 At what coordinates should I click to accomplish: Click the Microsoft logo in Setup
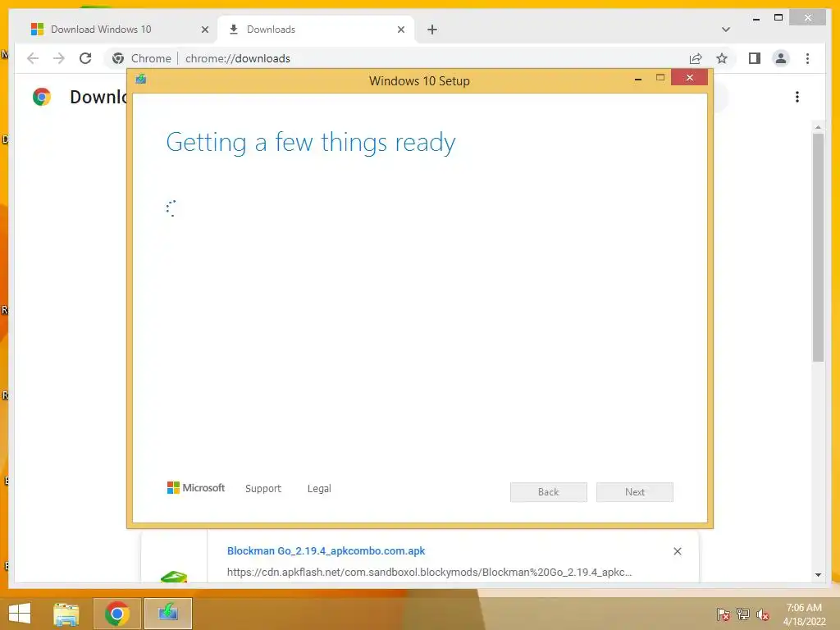coord(196,487)
